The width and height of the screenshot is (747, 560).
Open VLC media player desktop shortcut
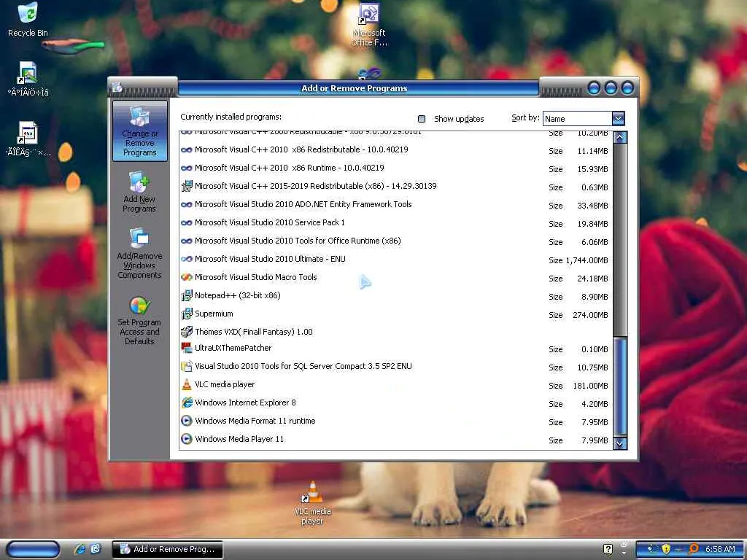click(x=312, y=503)
